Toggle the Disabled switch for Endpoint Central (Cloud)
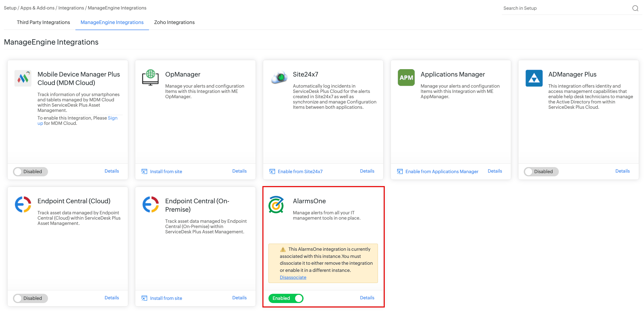This screenshot has height=312, width=644. coord(30,298)
